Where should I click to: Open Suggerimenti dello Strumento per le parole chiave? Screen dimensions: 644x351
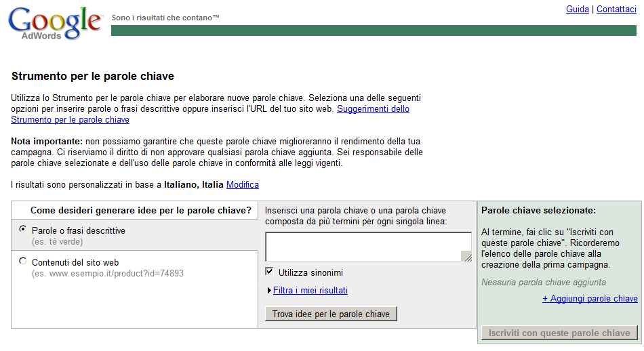[x=373, y=109]
